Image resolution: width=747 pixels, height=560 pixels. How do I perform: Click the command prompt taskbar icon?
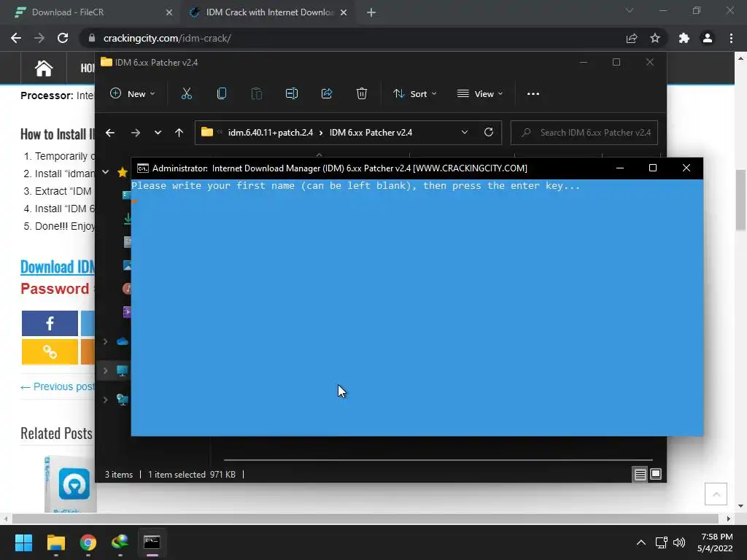click(152, 542)
